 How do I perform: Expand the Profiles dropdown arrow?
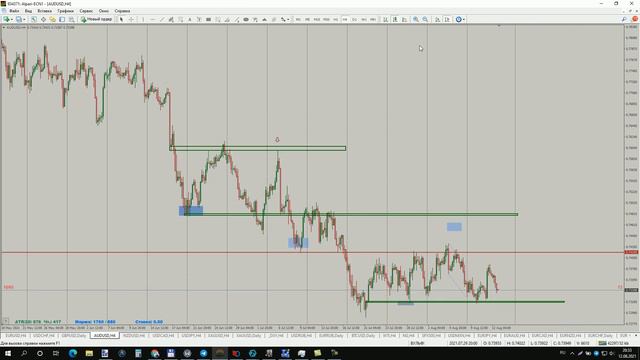[x=24, y=19]
